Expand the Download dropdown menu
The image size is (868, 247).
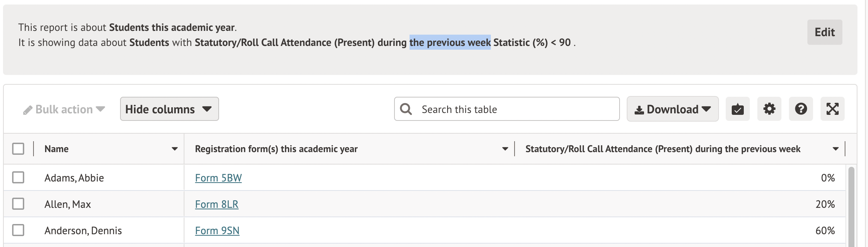coord(706,109)
